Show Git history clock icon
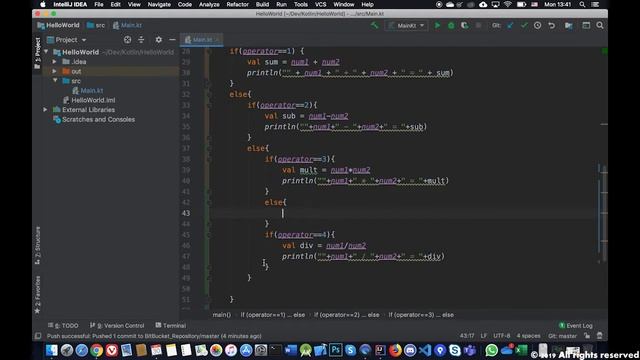Image resolution: width=640 pixels, height=360 pixels. (538, 25)
